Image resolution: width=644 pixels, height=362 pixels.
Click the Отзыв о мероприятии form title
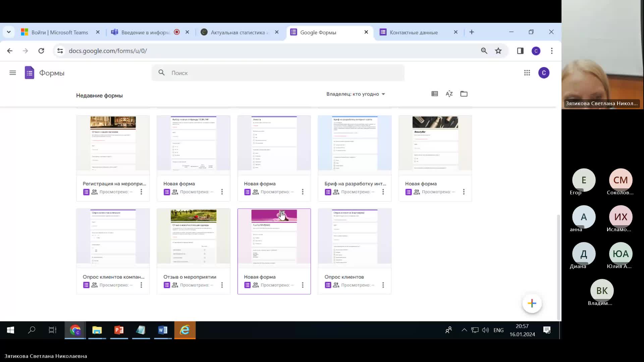tap(190, 277)
